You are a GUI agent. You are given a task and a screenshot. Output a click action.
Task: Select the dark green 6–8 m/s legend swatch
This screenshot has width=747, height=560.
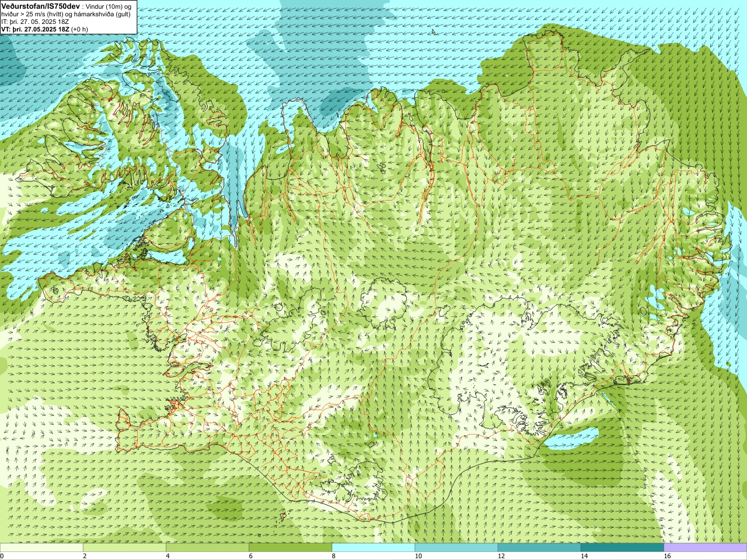[x=291, y=547]
